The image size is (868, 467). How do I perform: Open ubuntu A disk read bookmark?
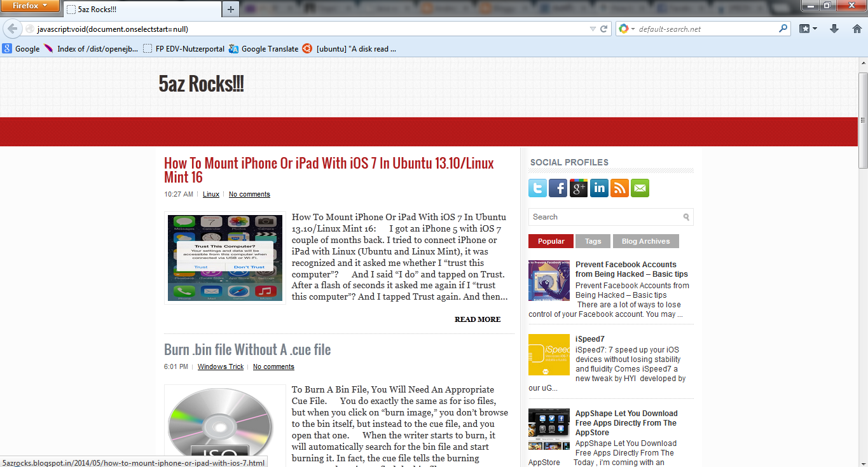coord(349,48)
